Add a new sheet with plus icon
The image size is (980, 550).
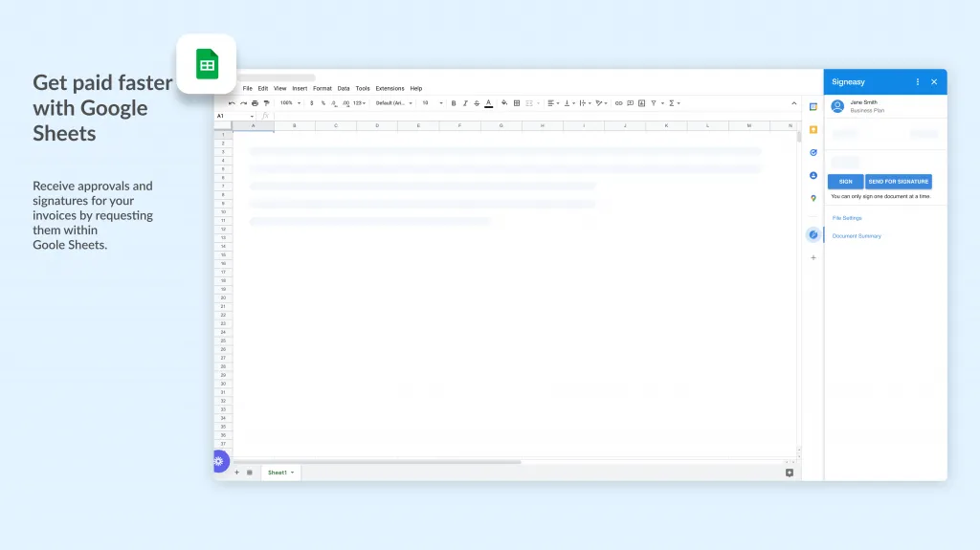click(x=237, y=473)
